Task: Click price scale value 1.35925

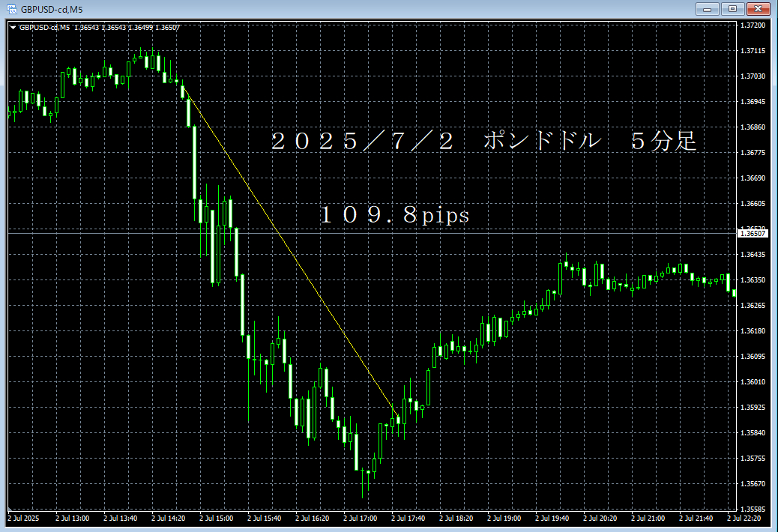Action: click(x=753, y=407)
